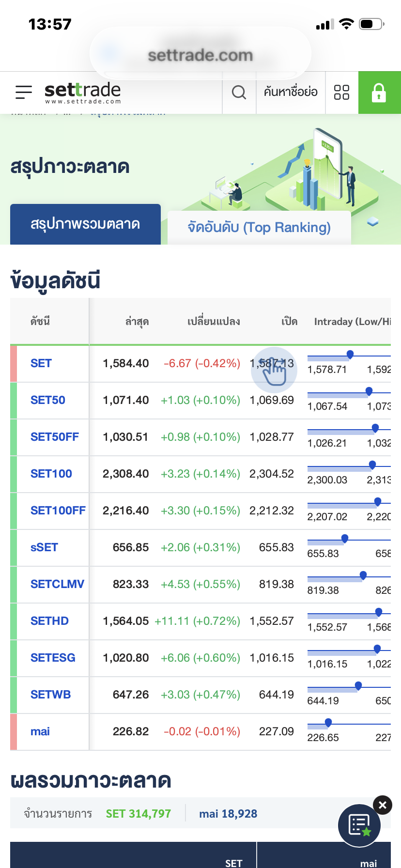Click the sSET intraday range marker
Image resolution: width=401 pixels, height=868 pixels.
pos(345,539)
